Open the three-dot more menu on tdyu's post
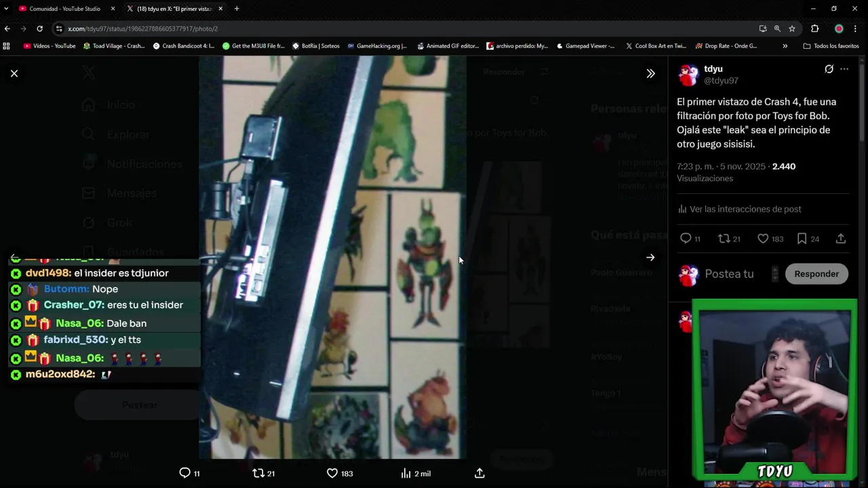The width and height of the screenshot is (868, 488). coord(844,69)
